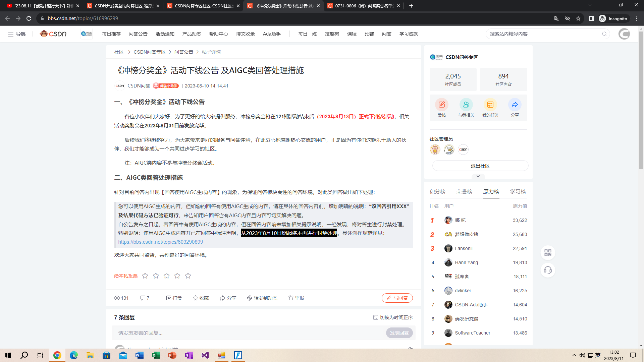
Task: Open the browser tab search dropdown arrow
Action: point(590,6)
